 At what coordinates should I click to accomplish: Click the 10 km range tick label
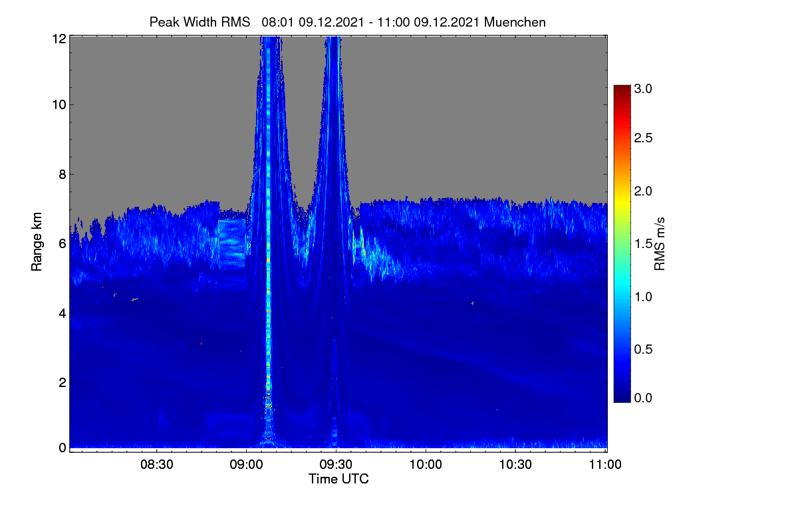coord(59,104)
